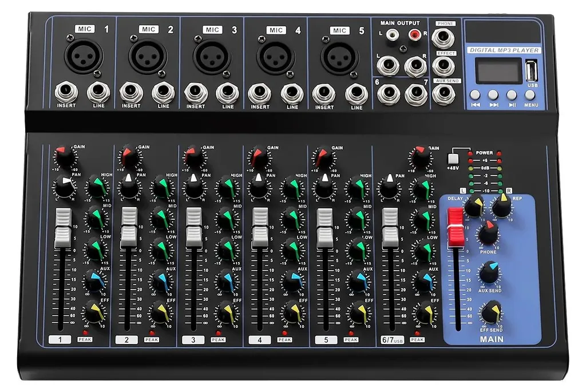The width and height of the screenshot is (586, 392).
Task: Click the white RCA L main output
Action: (x=391, y=35)
